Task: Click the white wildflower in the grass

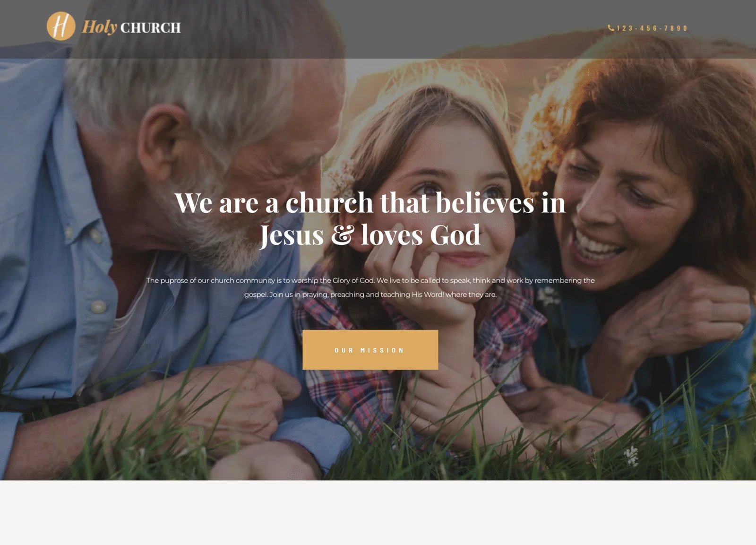Action: [x=631, y=455]
